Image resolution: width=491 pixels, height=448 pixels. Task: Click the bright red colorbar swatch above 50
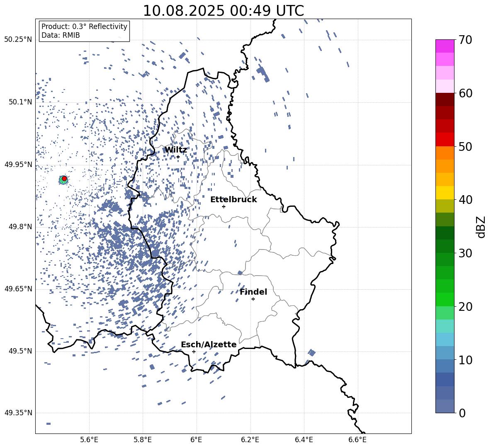pos(445,140)
